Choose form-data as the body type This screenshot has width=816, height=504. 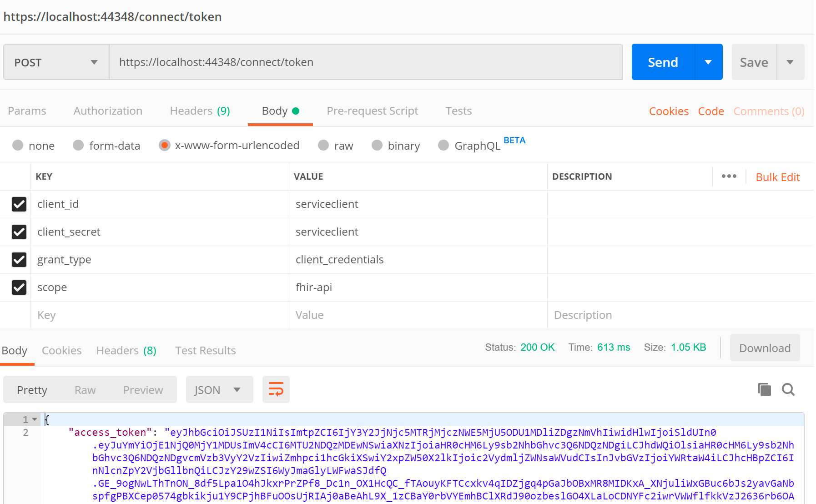point(78,145)
